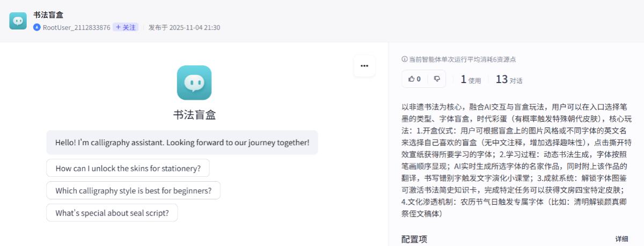Image resolution: width=644 pixels, height=246 pixels.
Task: Click the 1 使用 usage count
Action: [x=471, y=80]
